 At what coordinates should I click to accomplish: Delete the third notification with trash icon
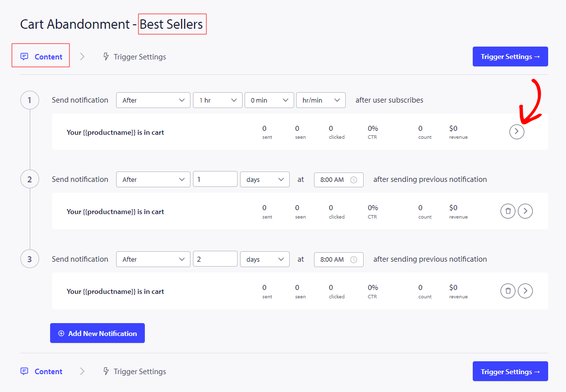(507, 291)
